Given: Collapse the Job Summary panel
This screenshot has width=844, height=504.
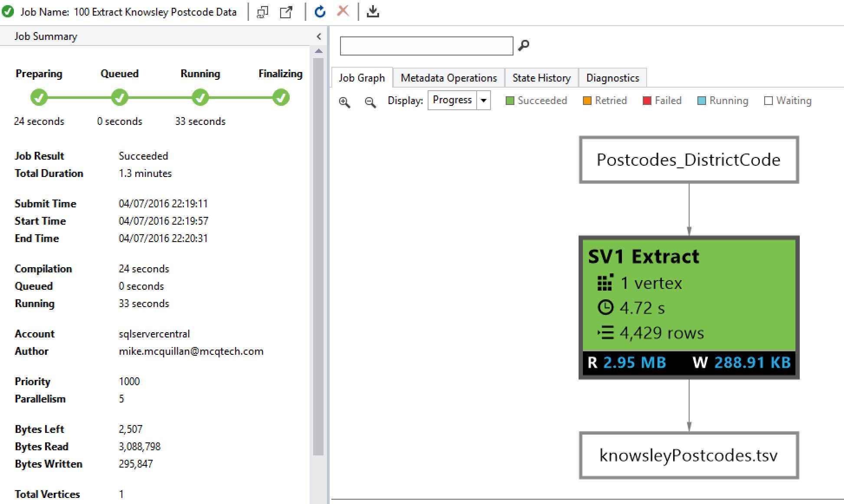Looking at the screenshot, I should coord(319,36).
